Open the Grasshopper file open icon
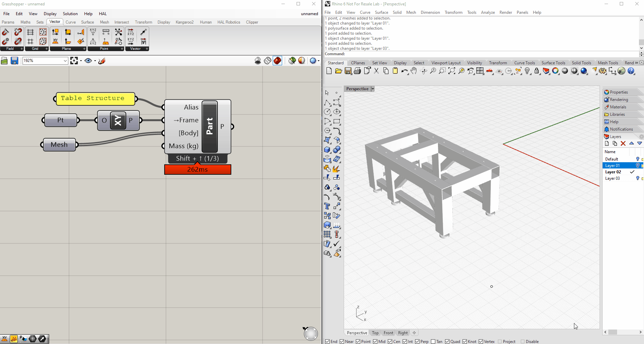This screenshot has width=644, height=344. 4,61
